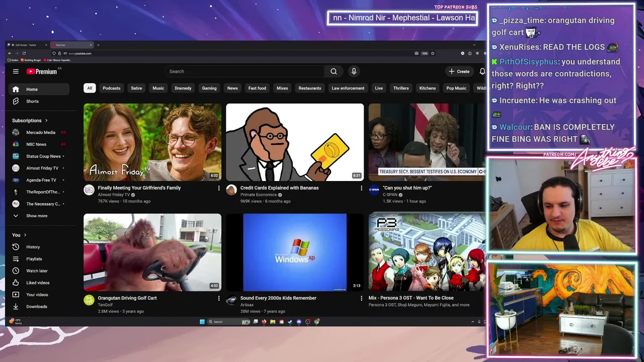Select the Thrillers filter chip

pyautogui.click(x=401, y=88)
